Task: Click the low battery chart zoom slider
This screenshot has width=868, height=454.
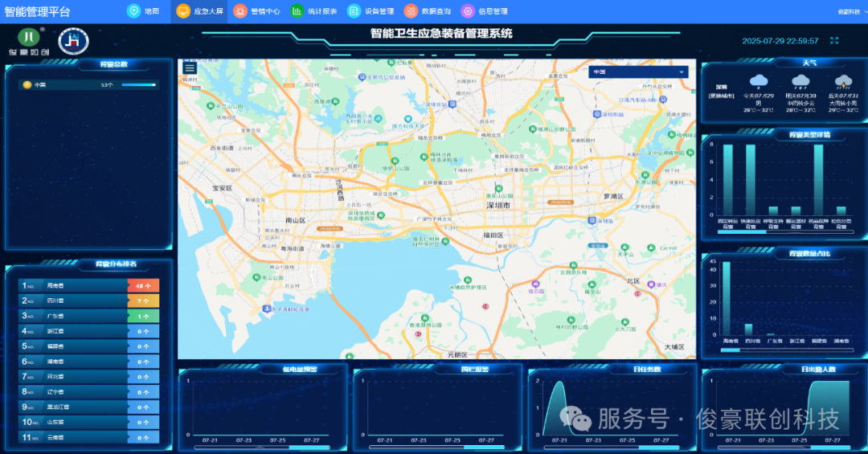Action: click(262, 448)
